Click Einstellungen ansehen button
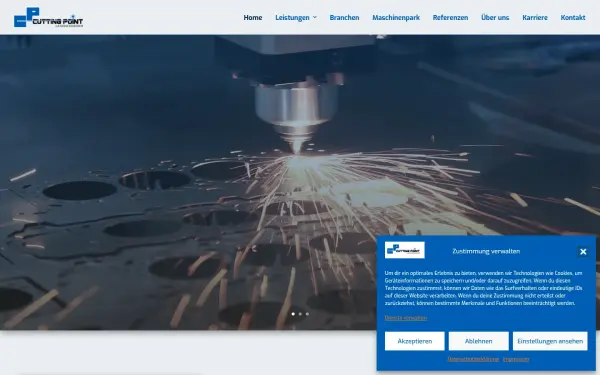The width and height of the screenshot is (600, 375). pos(550,341)
